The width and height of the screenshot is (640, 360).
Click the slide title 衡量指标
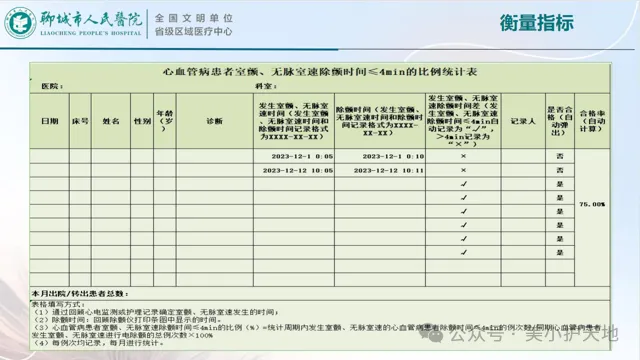(x=537, y=22)
